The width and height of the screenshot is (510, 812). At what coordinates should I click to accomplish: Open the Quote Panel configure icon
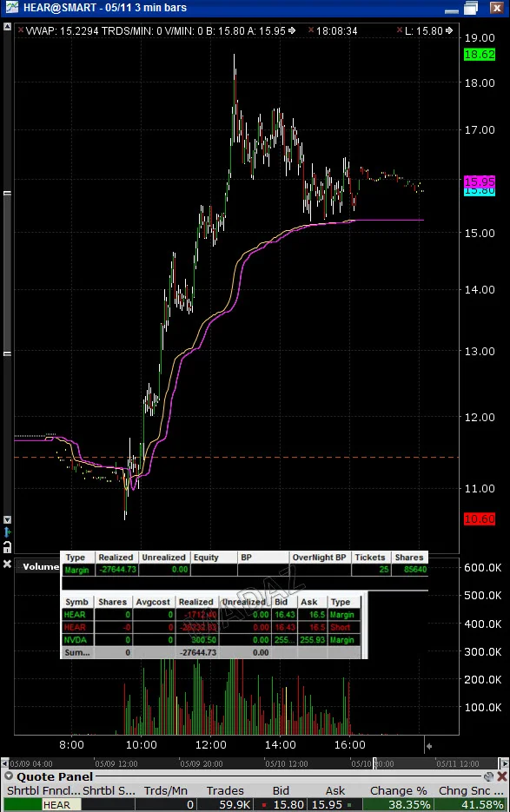(488, 776)
